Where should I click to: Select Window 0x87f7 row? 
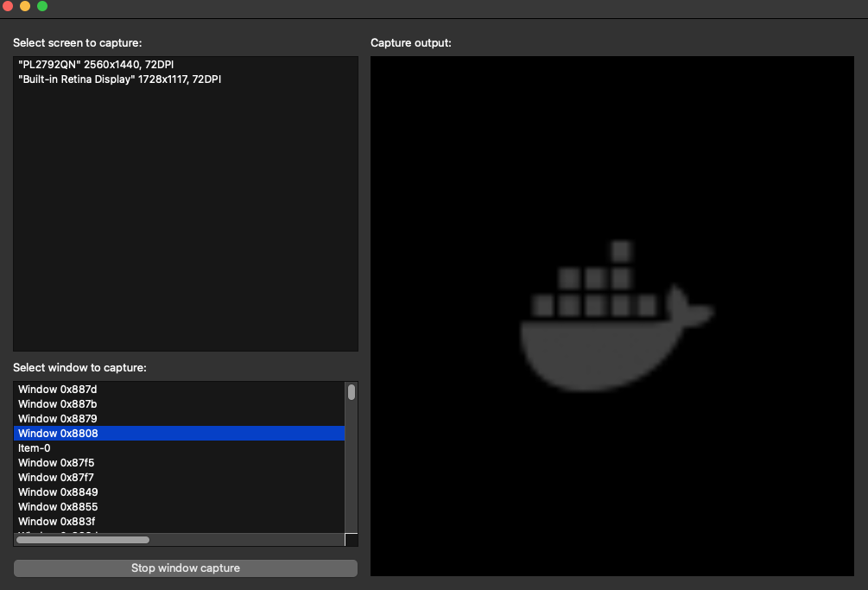click(179, 477)
